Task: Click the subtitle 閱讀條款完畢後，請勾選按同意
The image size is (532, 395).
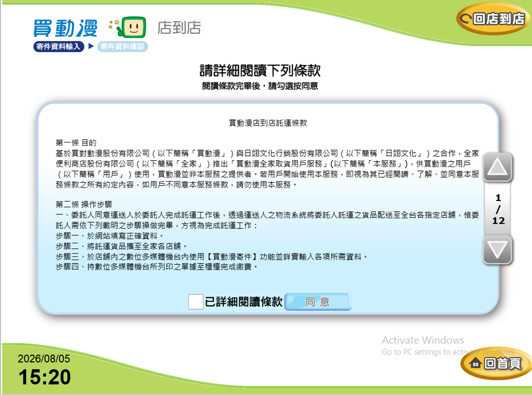Action: pos(260,86)
